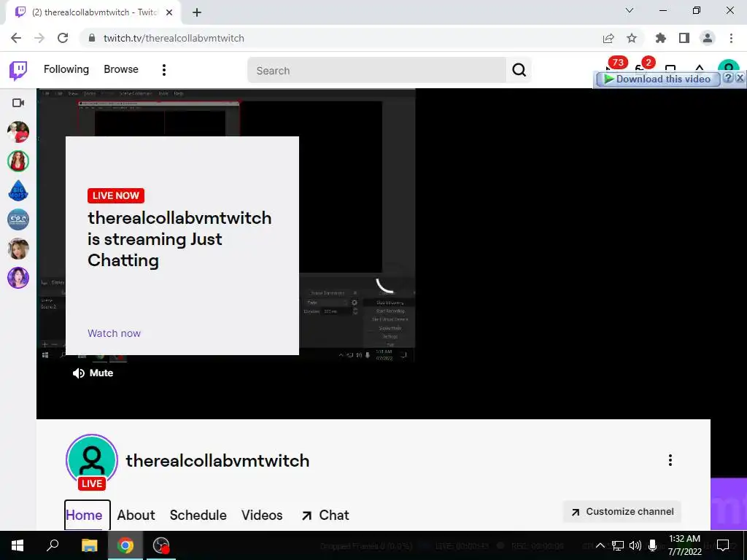Click the LIVE NOW badge
Image resolution: width=747 pixels, height=560 pixels.
116,195
